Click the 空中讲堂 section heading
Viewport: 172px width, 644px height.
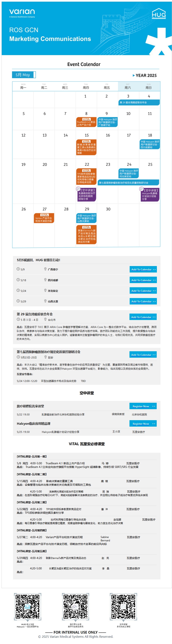pyautogui.click(x=87, y=393)
